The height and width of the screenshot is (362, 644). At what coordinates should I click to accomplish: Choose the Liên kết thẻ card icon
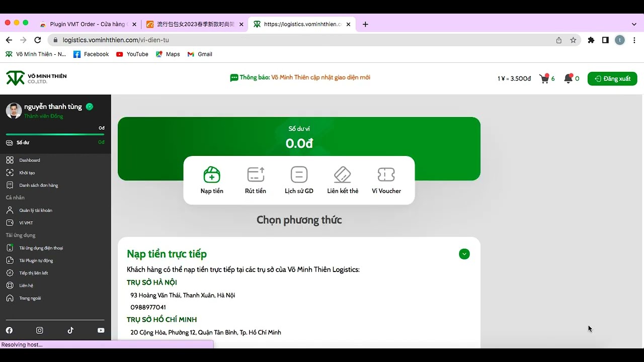[343, 174]
